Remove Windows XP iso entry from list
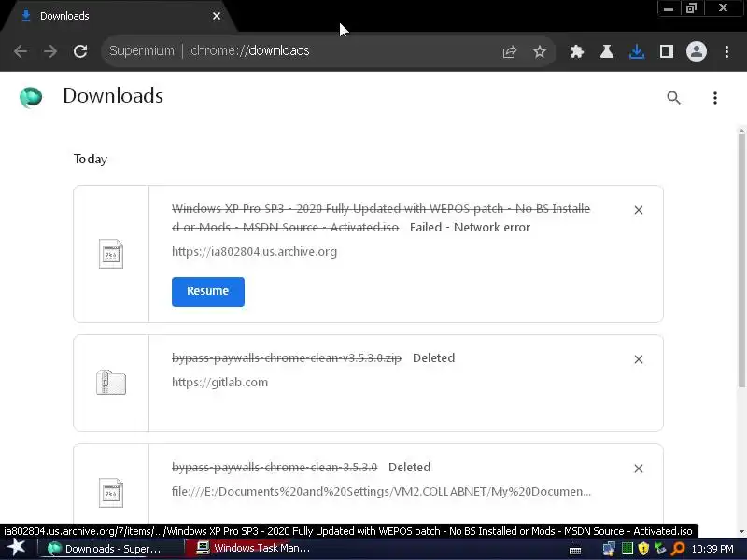747x560 pixels. point(639,210)
